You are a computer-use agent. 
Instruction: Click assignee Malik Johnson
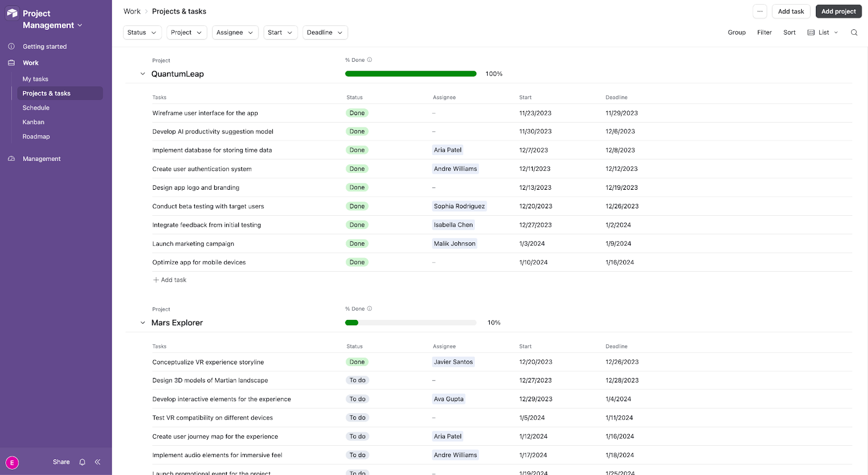455,243
